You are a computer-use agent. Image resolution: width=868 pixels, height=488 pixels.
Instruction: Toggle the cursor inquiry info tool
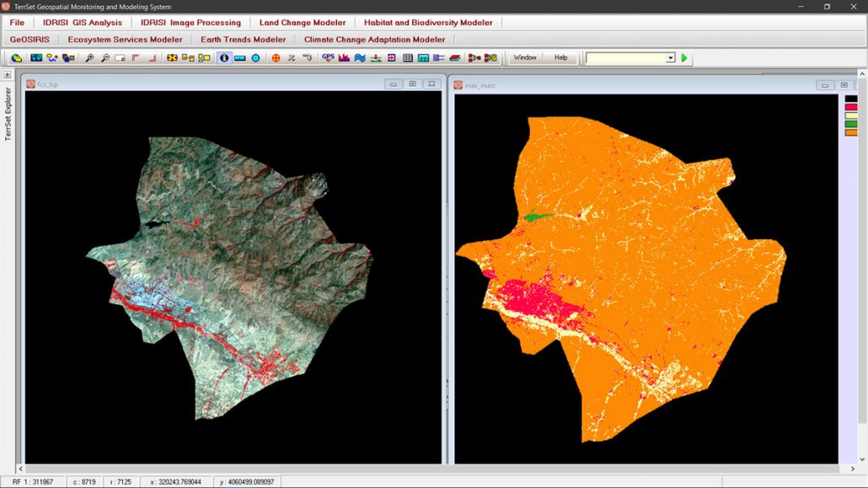pyautogui.click(x=224, y=58)
